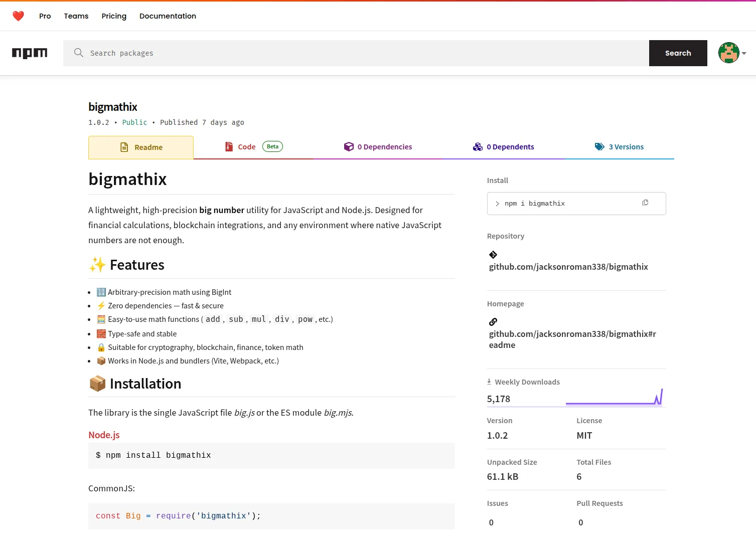Click the Dependents tab icon
Image resolution: width=756 pixels, height=542 pixels.
point(478,146)
